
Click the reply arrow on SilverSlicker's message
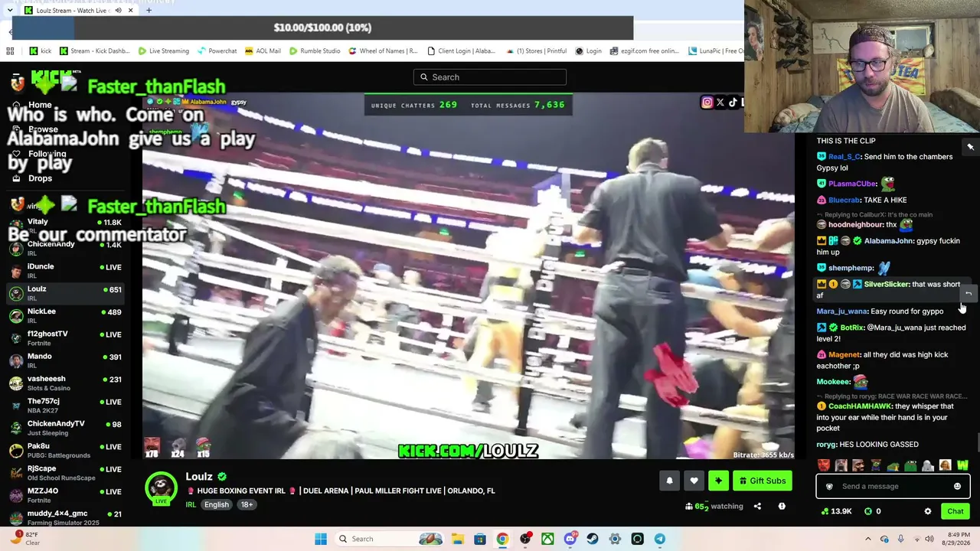tap(969, 294)
